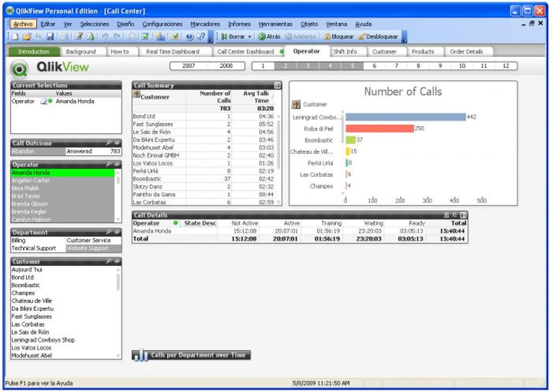The width and height of the screenshot is (552, 392).
Task: Click the green Boombastic chart bar
Action: [x=351, y=140]
